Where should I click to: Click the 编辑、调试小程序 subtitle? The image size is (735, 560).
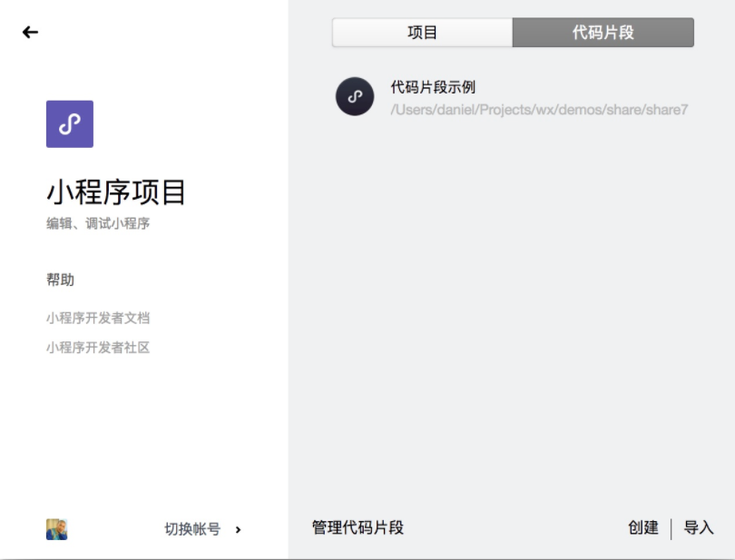(98, 223)
